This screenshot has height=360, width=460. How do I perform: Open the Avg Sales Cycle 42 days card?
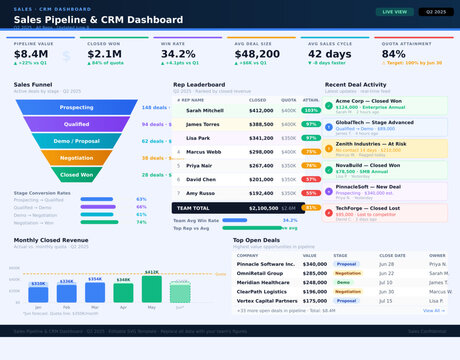tap(335, 54)
